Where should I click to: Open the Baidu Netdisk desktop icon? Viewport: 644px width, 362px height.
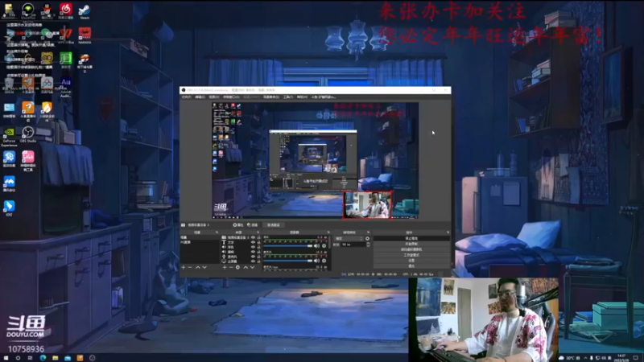coord(47,85)
